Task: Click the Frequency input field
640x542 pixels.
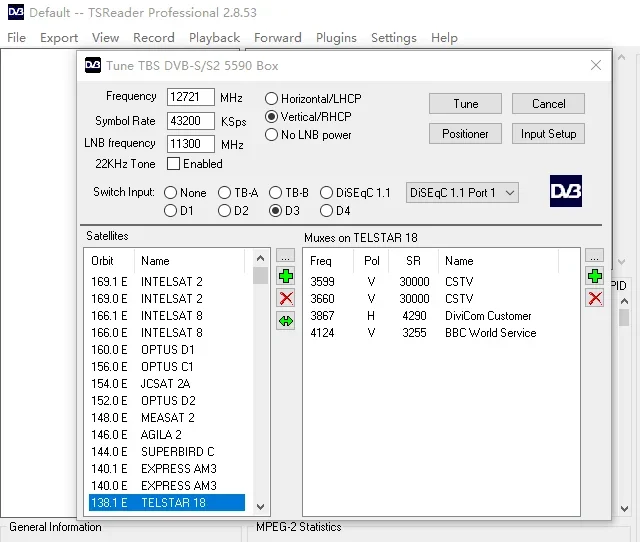Action: (191, 97)
